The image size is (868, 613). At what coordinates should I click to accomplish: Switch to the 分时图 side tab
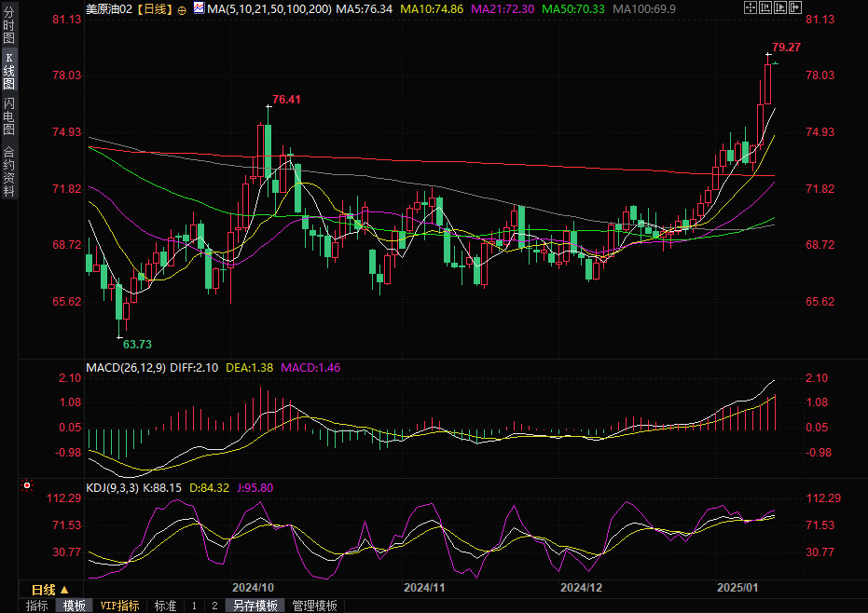click(8, 25)
